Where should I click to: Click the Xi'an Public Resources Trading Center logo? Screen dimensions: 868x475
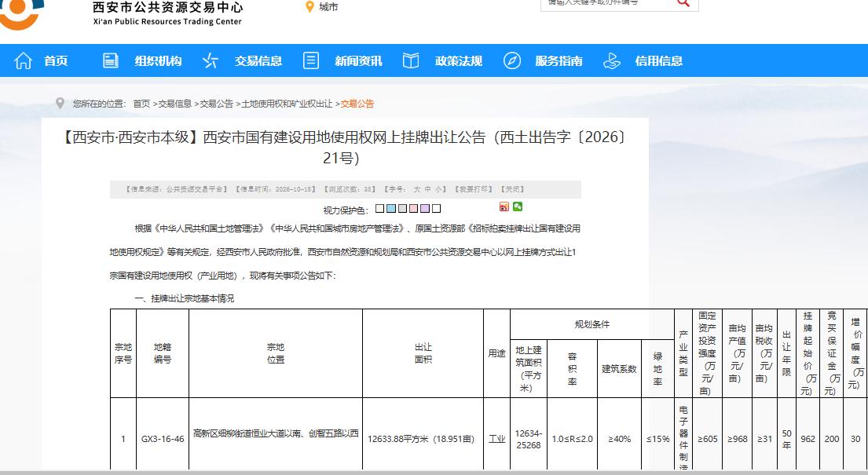[22, 14]
